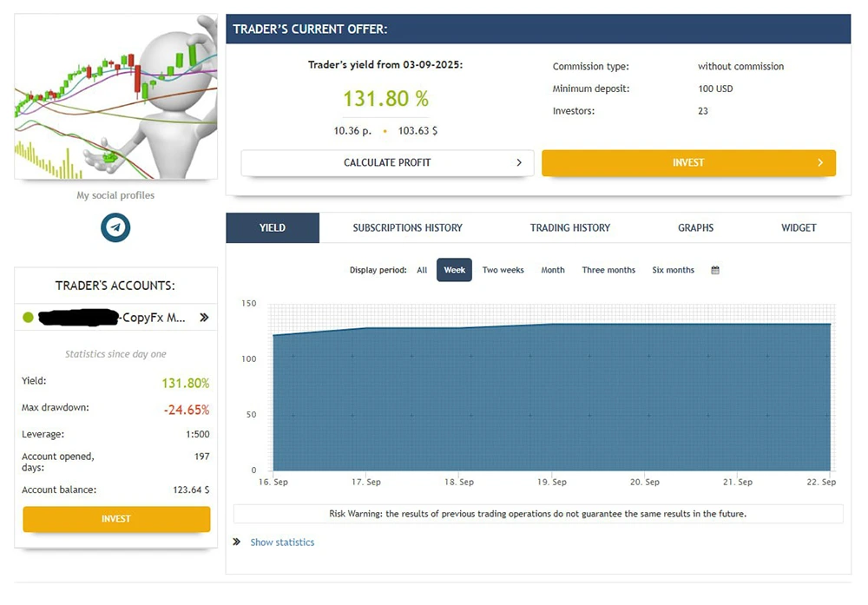The height and width of the screenshot is (605, 868).
Task: Open the Telegram social profile icon
Action: (115, 229)
